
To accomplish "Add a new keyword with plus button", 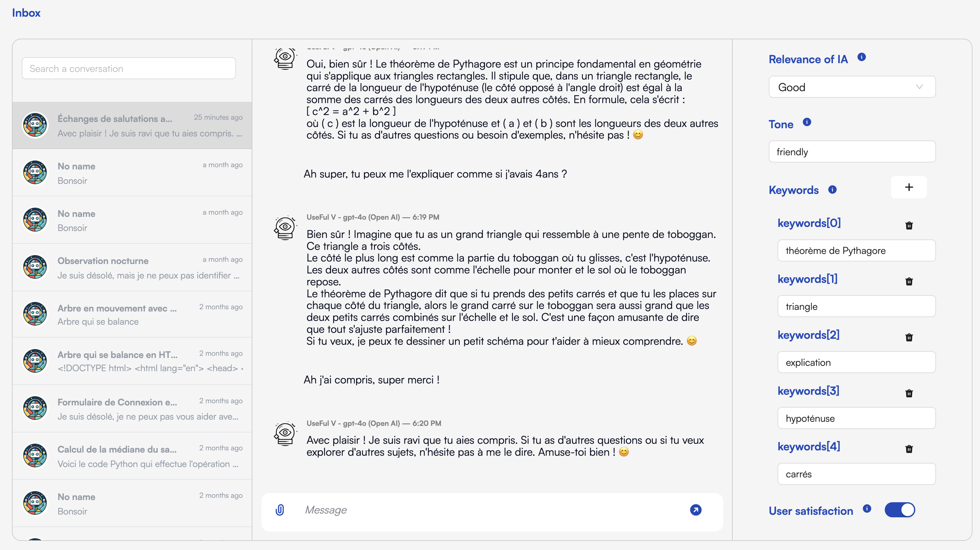I will (x=909, y=187).
